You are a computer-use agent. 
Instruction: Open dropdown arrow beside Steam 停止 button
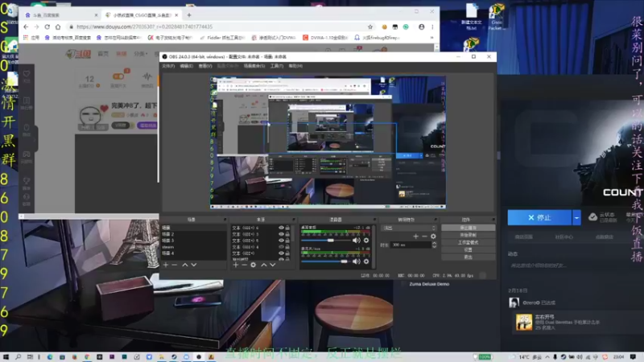pyautogui.click(x=576, y=217)
